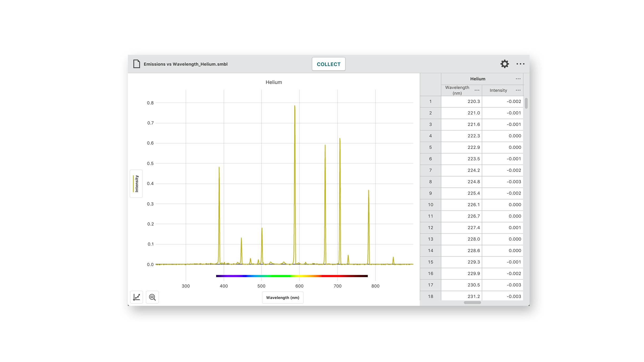Open the file menu document icon
The image size is (644, 362).
[x=136, y=64]
